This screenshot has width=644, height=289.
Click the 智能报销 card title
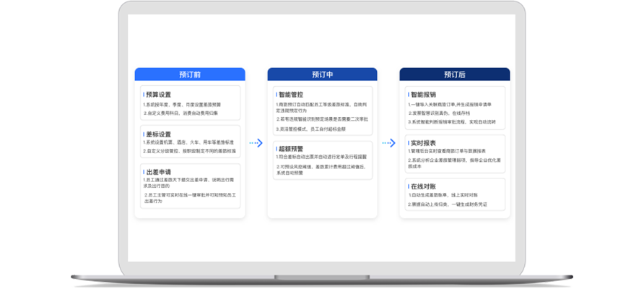click(x=423, y=95)
